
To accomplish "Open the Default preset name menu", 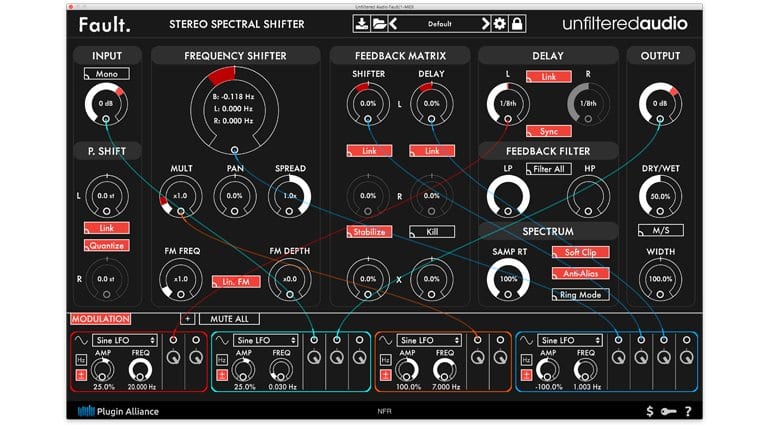I will [439, 24].
